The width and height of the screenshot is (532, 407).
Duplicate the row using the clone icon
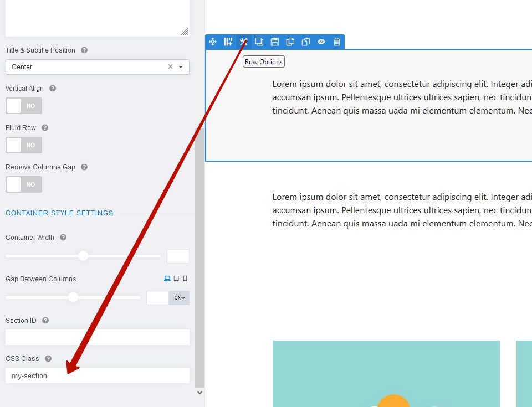(x=259, y=42)
